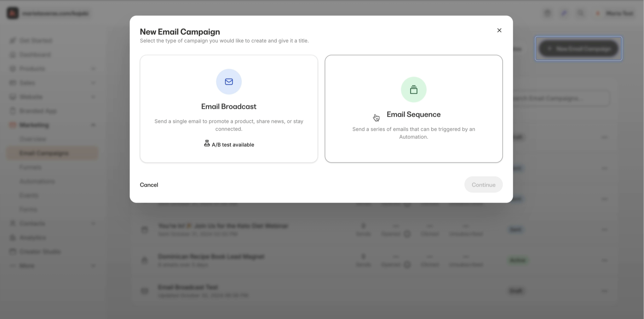Click the Website sidebar icon
Screen dimensions: 644x319
click(13, 97)
